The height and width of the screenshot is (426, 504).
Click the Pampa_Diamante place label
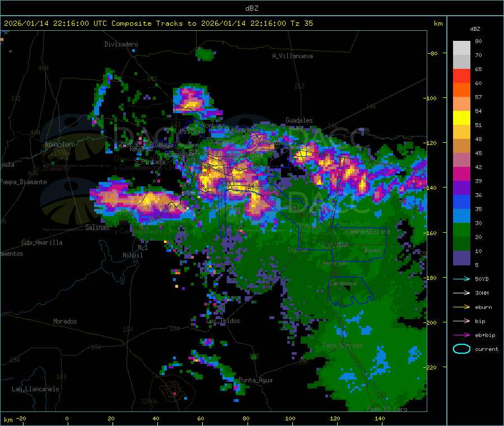pyautogui.click(x=23, y=182)
